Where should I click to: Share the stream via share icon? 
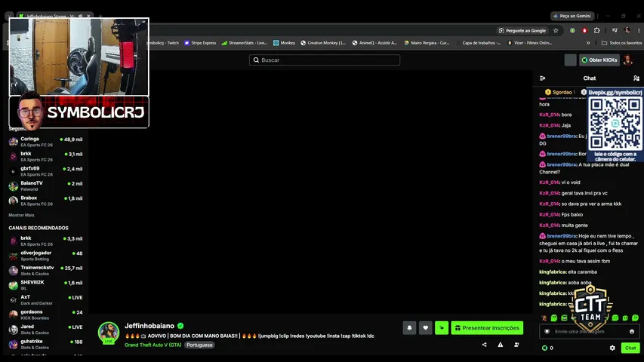pyautogui.click(x=484, y=345)
